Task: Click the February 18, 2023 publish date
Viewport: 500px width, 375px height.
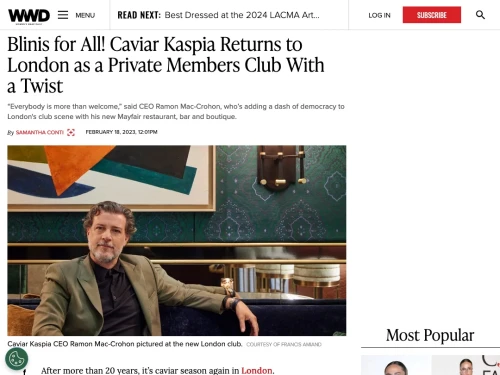Action: tap(121, 132)
